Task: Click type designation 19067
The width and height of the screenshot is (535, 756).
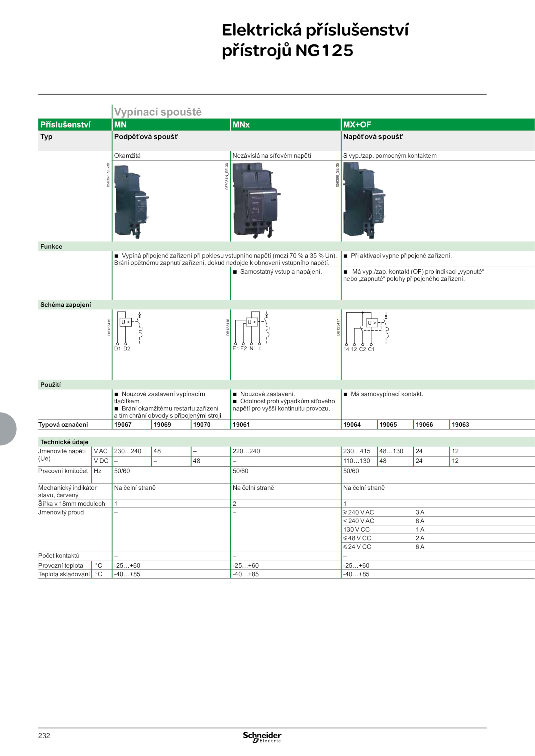Action: click(123, 425)
